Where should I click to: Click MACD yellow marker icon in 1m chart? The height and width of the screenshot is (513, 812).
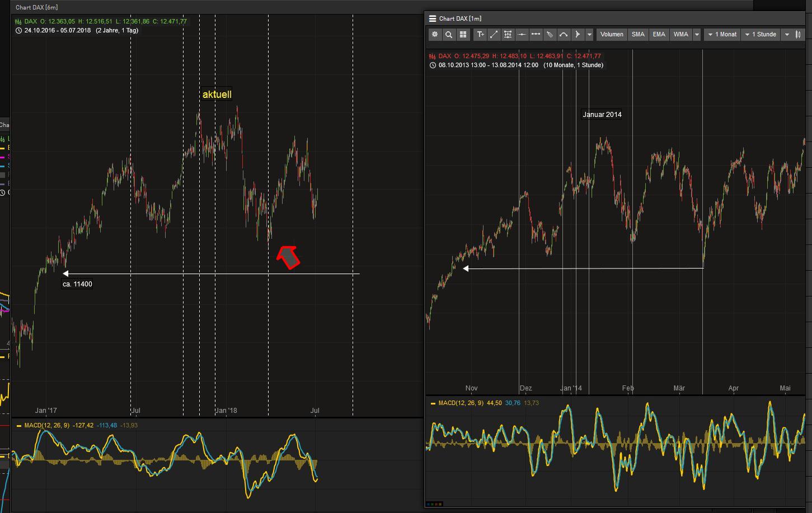pyautogui.click(x=433, y=403)
